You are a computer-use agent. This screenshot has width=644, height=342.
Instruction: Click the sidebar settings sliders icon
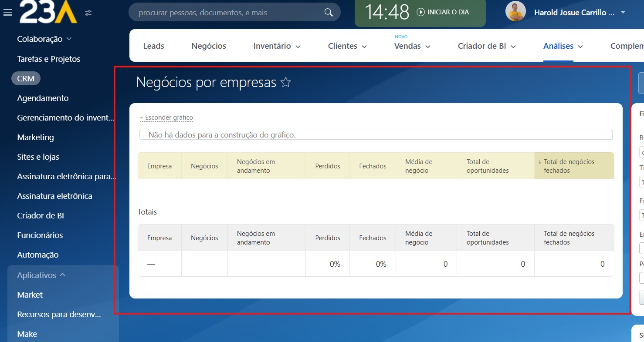coord(88,13)
